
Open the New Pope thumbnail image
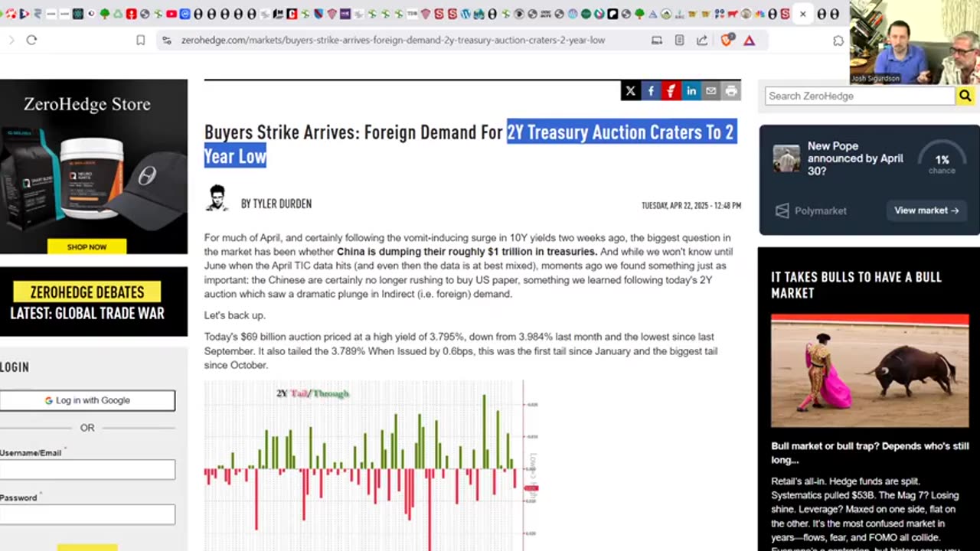pos(786,158)
